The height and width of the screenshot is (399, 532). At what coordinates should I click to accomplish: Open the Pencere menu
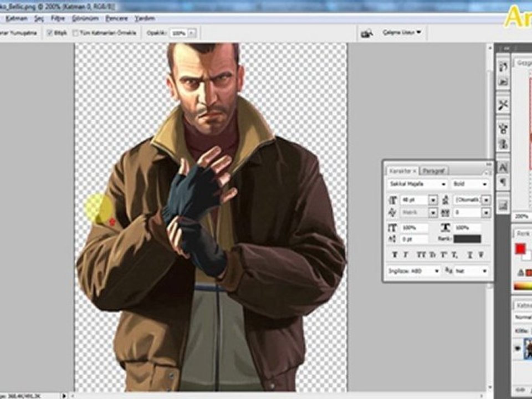click(116, 18)
